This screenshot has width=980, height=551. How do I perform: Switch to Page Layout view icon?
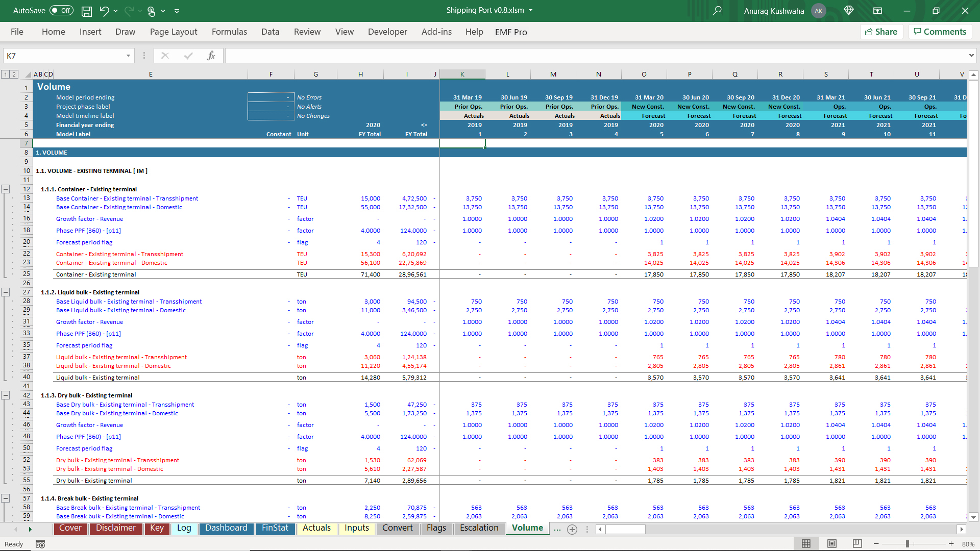point(832,544)
